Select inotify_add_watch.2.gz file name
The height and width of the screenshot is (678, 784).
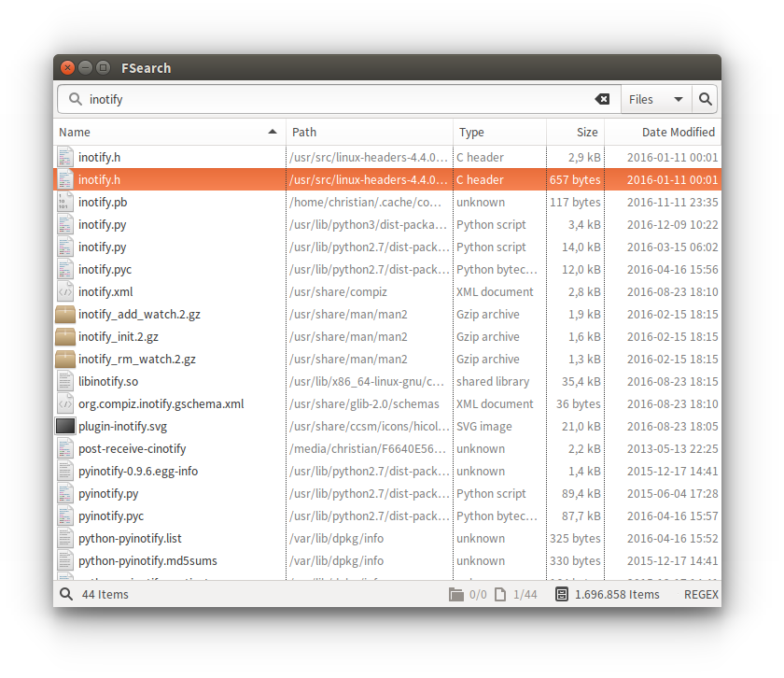139,314
